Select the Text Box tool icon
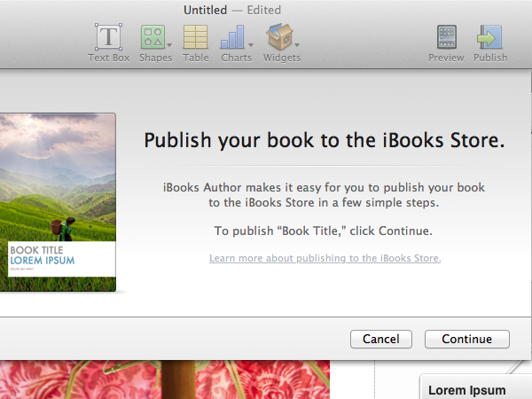 tap(108, 36)
